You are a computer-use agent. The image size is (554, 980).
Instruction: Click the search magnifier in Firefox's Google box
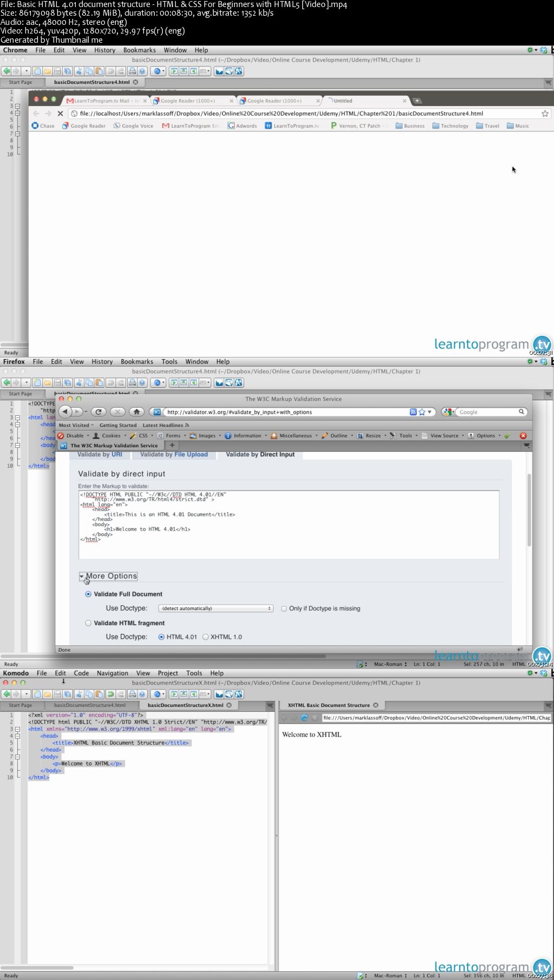(x=522, y=412)
